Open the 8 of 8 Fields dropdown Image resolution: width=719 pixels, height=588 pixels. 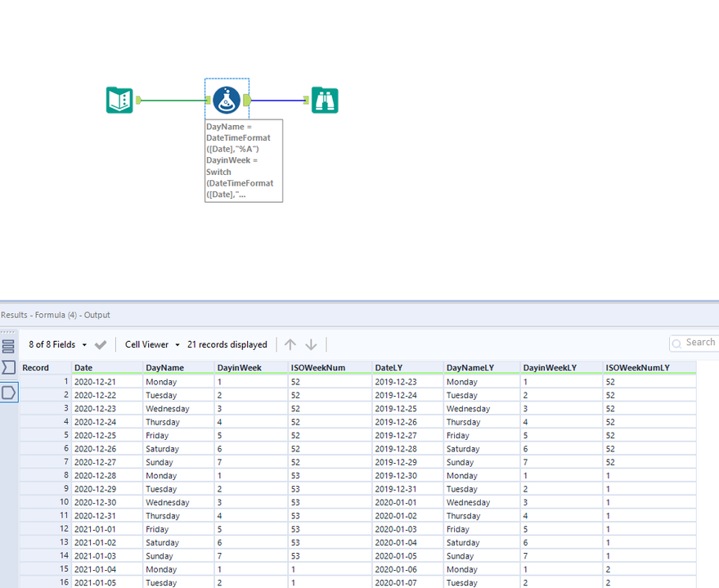(57, 344)
